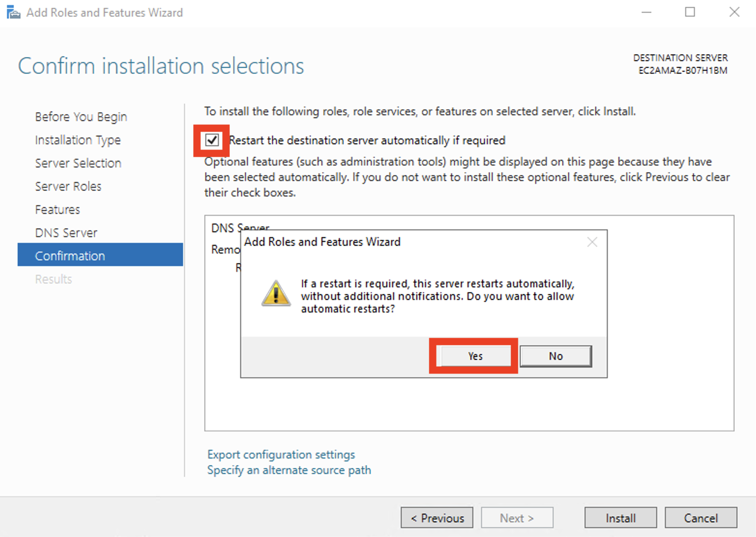Select the Confirmation step

pos(100,255)
